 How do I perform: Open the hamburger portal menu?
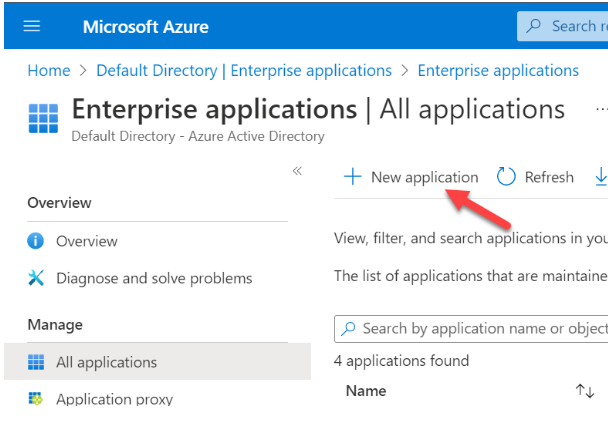(32, 26)
